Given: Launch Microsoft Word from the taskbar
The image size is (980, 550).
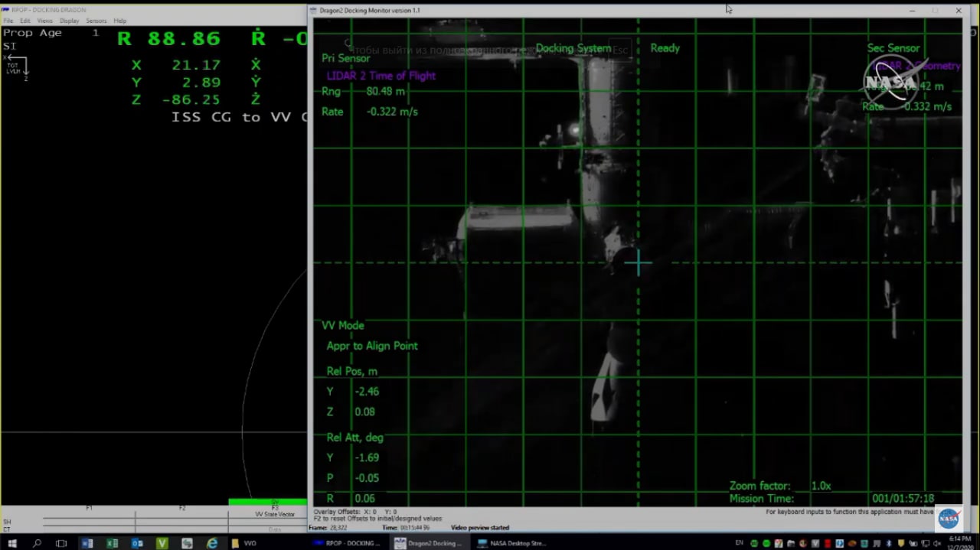Looking at the screenshot, I should pyautogui.click(x=87, y=543).
